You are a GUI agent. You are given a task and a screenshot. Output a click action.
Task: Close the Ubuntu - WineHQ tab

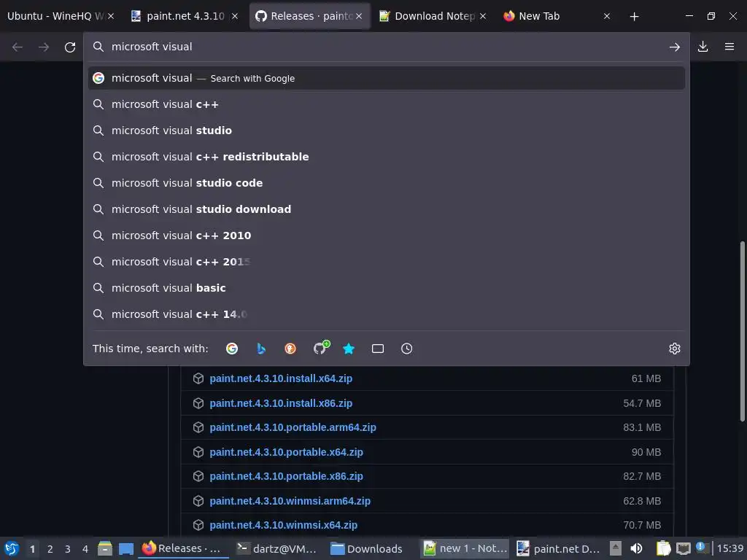point(111,16)
